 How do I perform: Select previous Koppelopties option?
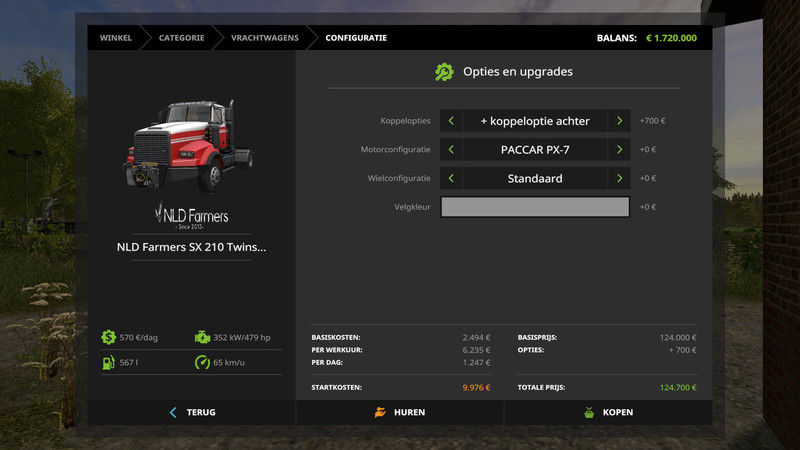pyautogui.click(x=451, y=121)
